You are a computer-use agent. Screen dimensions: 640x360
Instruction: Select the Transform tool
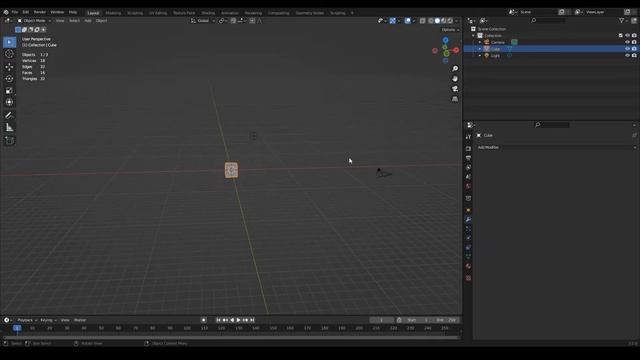pyautogui.click(x=9, y=102)
